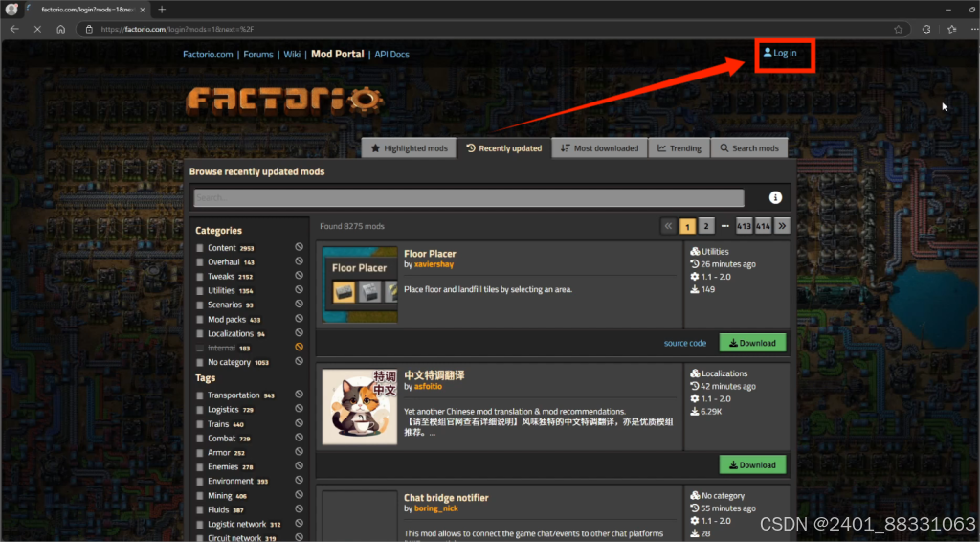This screenshot has height=542, width=980.
Task: Click the search info icon
Action: (775, 197)
